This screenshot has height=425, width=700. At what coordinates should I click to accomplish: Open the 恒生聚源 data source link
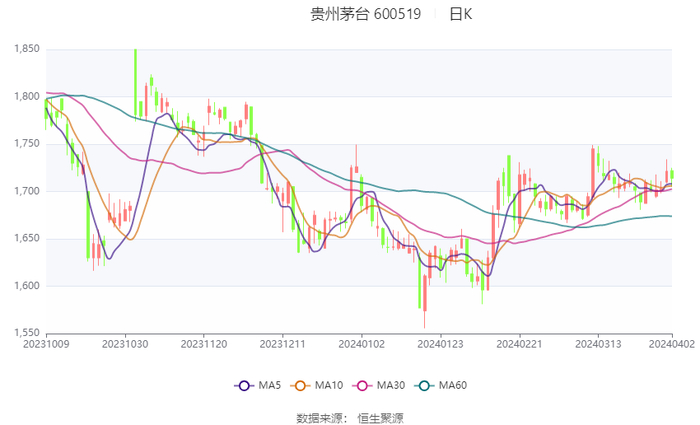coord(381,417)
